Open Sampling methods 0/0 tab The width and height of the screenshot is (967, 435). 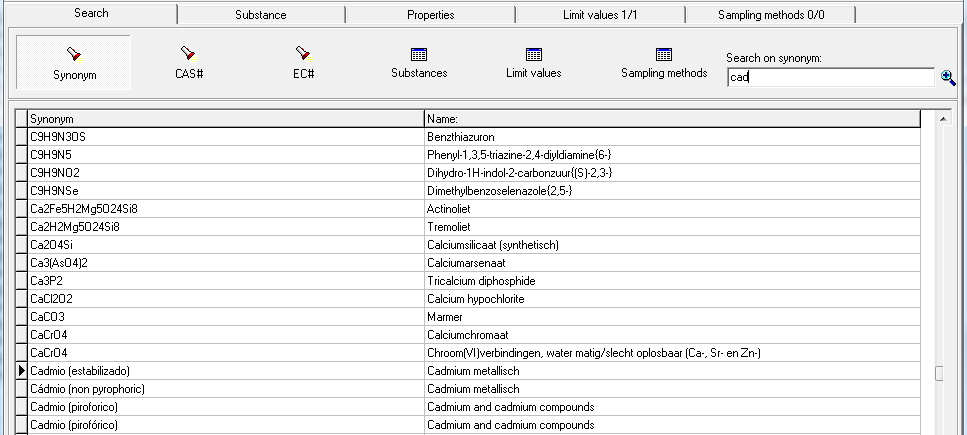tap(770, 15)
